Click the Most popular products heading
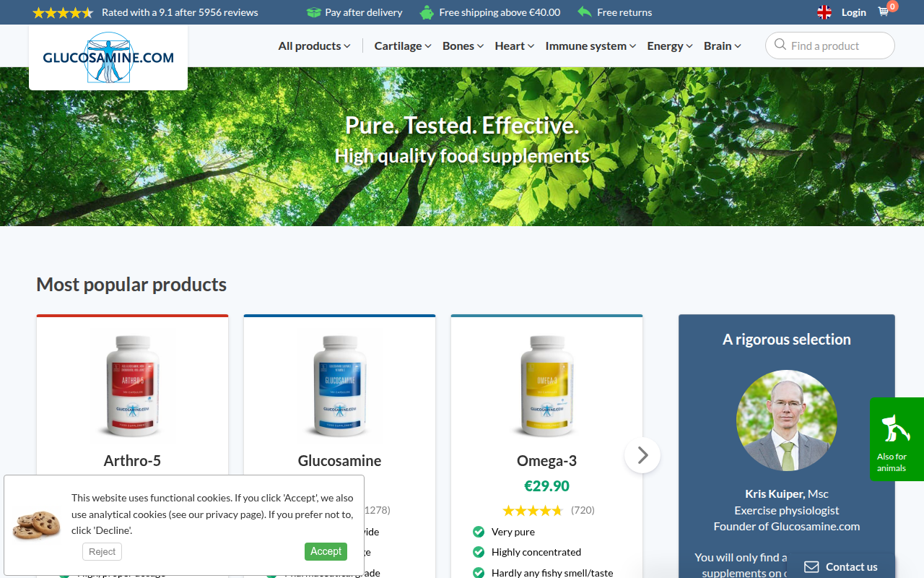 tap(131, 285)
